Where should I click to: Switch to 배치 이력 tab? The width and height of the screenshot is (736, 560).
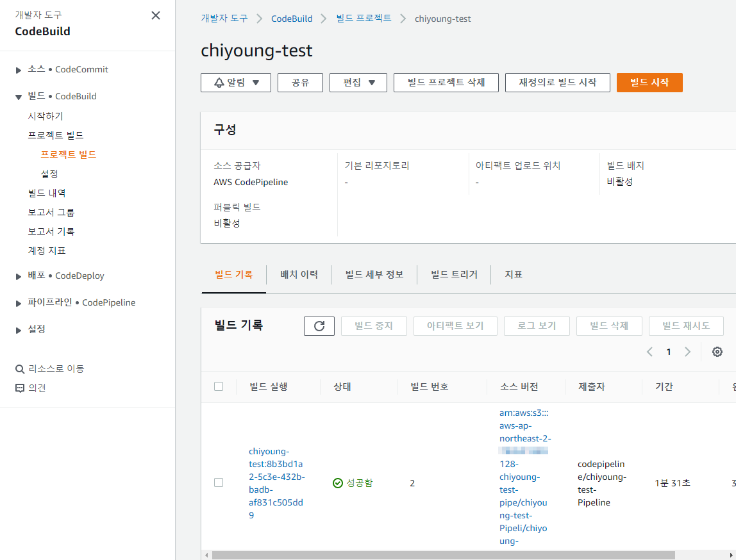point(299,274)
